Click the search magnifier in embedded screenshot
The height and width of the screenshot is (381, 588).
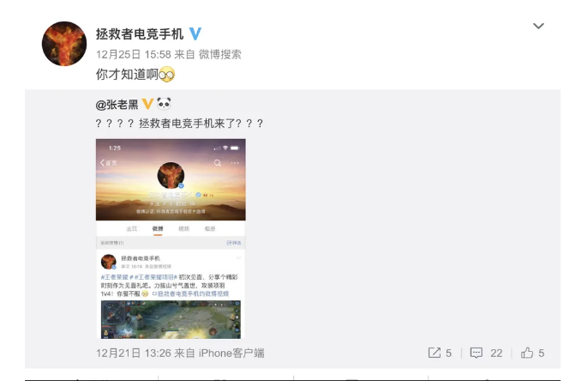click(218, 163)
